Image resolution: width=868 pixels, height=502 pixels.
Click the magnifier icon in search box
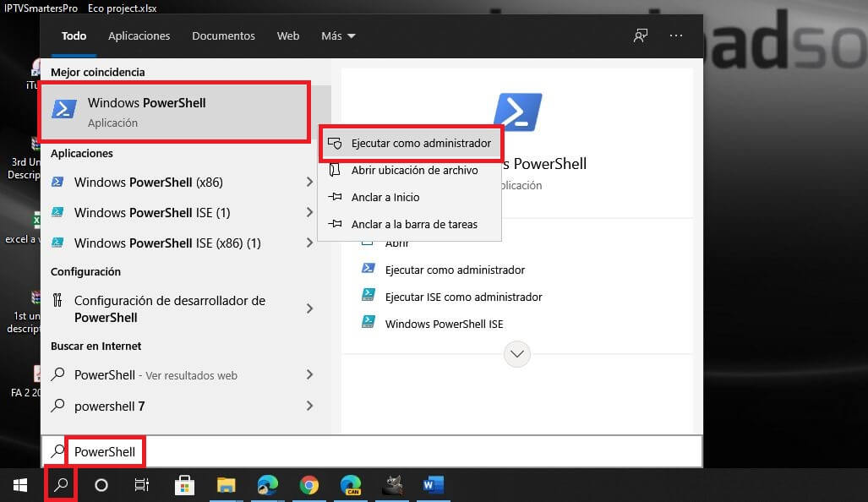pyautogui.click(x=57, y=451)
